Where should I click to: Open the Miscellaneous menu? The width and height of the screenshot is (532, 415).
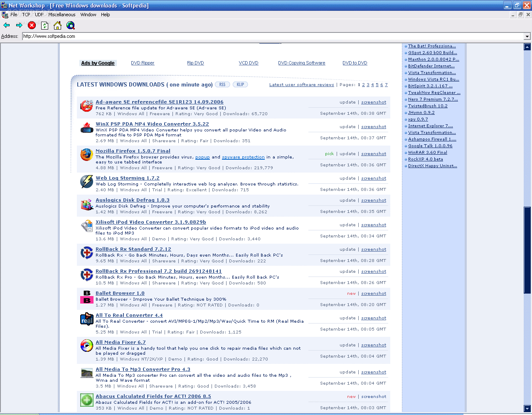(62, 15)
